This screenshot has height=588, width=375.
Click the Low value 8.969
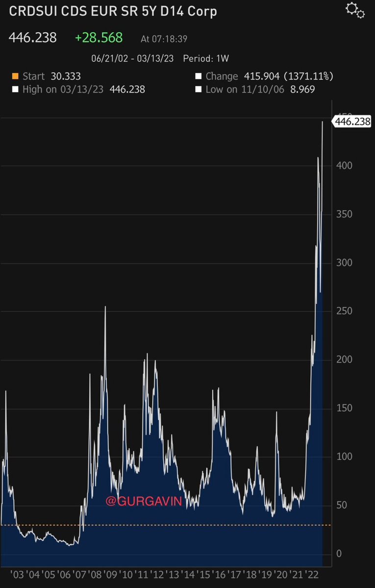(302, 90)
